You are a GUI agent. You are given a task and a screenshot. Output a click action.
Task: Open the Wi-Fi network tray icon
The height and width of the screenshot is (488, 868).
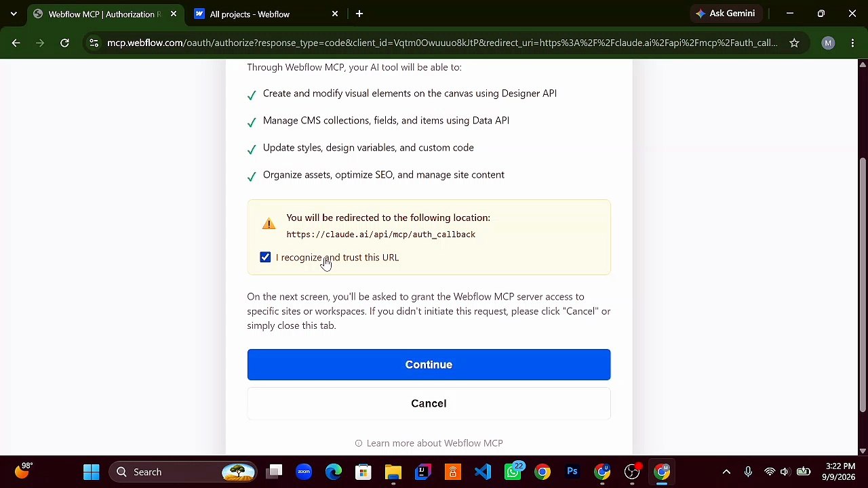770,472
